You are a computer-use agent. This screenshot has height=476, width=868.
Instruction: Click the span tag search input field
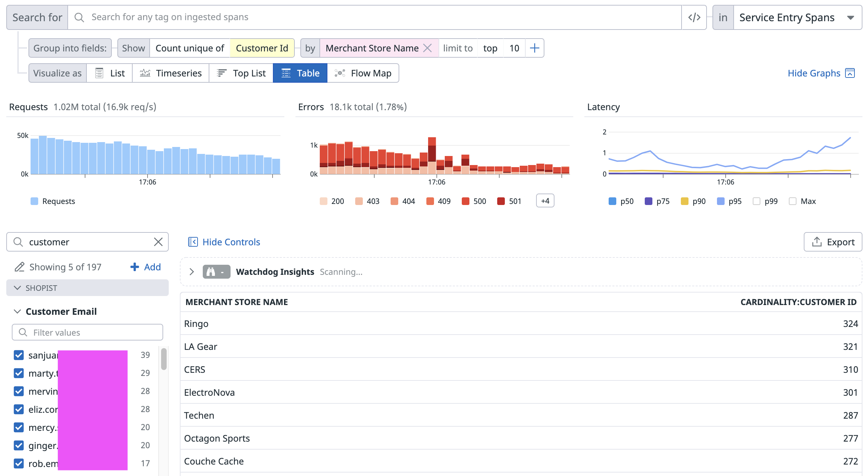(375, 17)
